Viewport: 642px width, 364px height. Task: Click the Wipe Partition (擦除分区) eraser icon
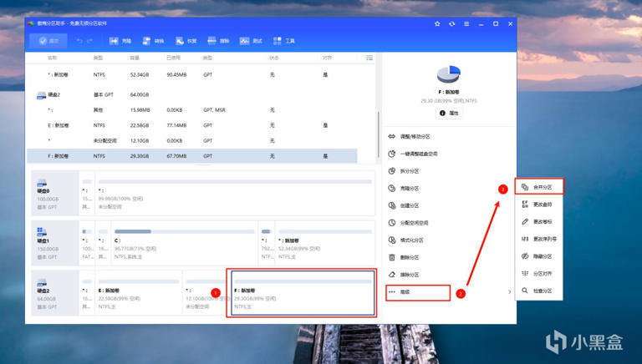(x=392, y=275)
